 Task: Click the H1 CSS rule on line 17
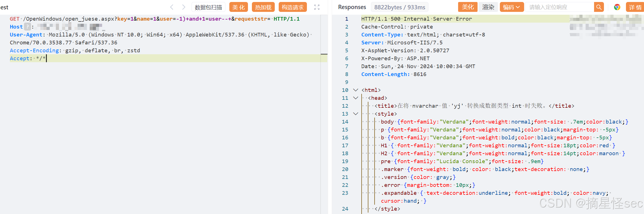498,146
